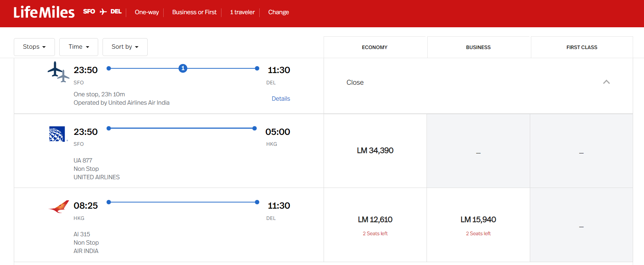Select the LM 15,940 business fare for AI 315
This screenshot has height=265, width=644.
point(478,220)
